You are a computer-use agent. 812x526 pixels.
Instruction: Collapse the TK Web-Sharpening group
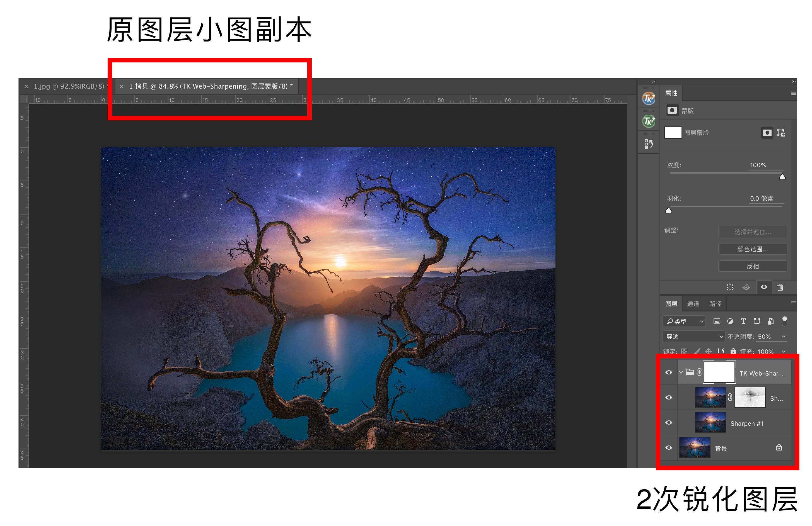tap(681, 372)
